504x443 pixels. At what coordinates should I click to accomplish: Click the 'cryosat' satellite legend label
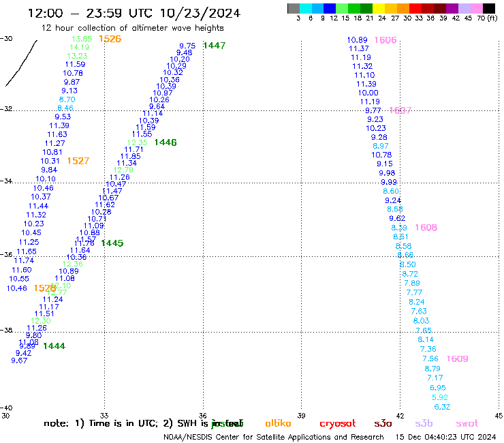tap(338, 424)
